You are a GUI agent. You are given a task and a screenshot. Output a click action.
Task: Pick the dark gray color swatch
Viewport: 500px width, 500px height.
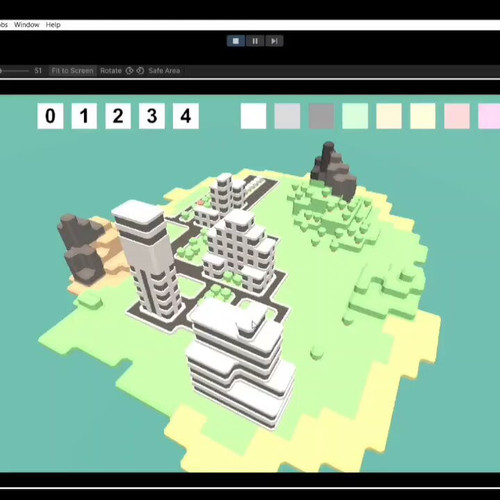321,116
